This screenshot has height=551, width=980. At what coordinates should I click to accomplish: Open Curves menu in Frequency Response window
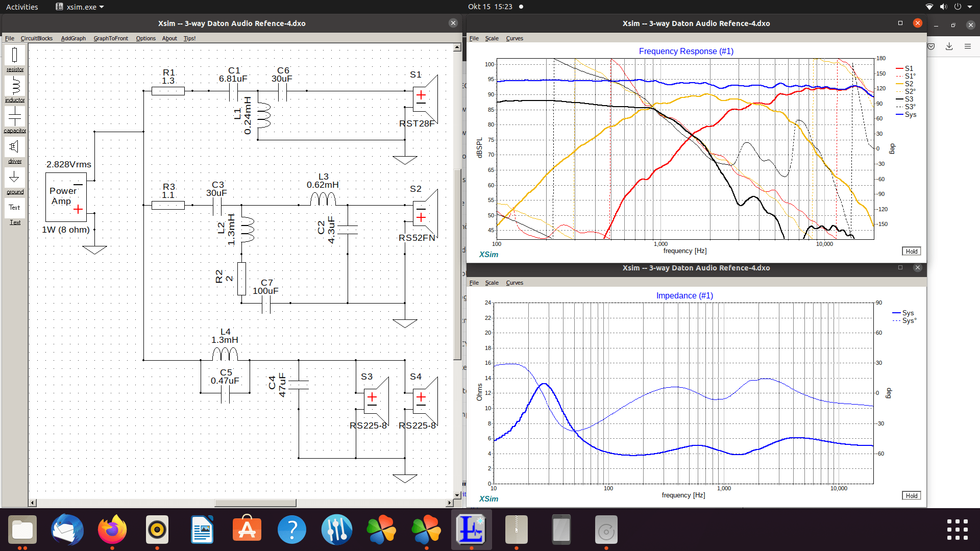tap(514, 38)
